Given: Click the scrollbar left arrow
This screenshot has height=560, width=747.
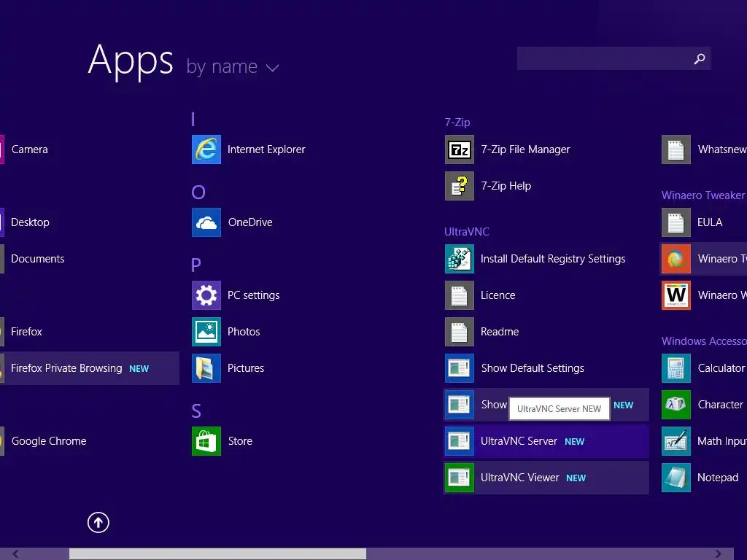Looking at the screenshot, I should point(15,554).
